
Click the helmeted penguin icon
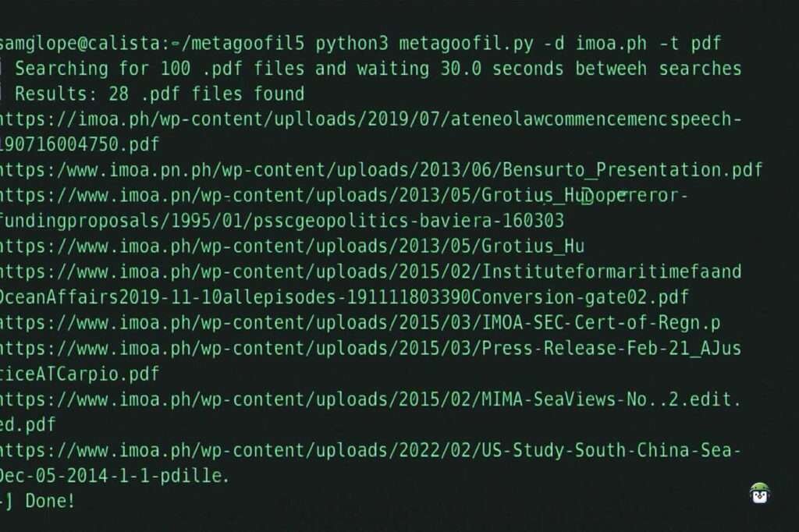(x=760, y=493)
